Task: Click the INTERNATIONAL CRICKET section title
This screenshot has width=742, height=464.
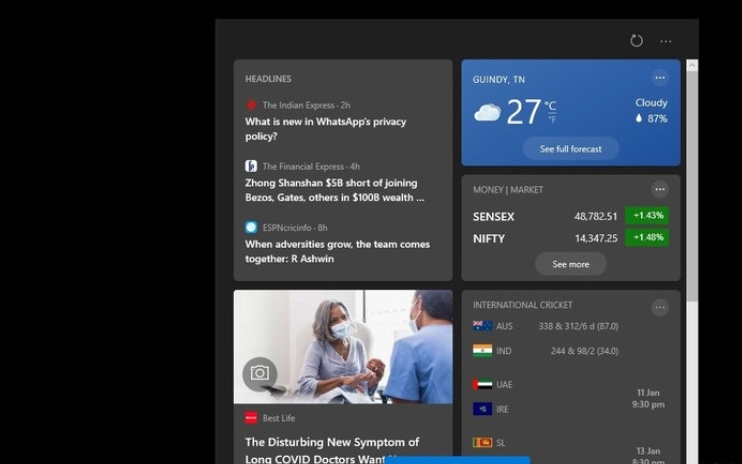Action: click(x=522, y=305)
